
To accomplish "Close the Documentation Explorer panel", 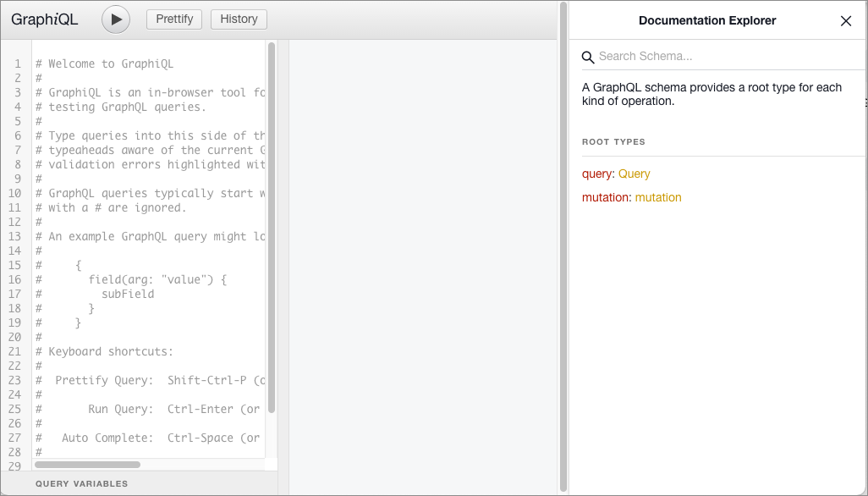I will (845, 20).
